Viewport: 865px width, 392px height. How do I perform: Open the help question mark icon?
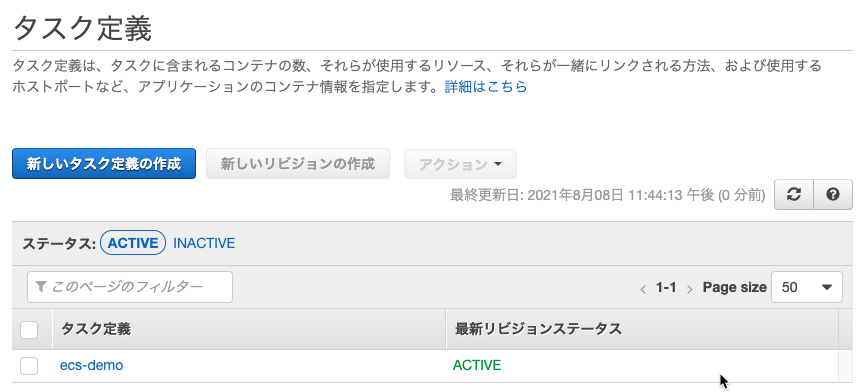point(833,194)
